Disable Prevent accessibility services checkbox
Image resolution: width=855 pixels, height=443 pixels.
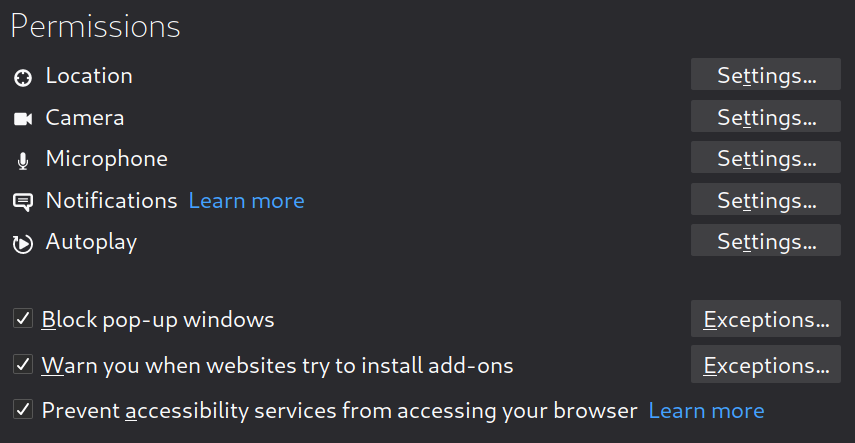pos(22,410)
